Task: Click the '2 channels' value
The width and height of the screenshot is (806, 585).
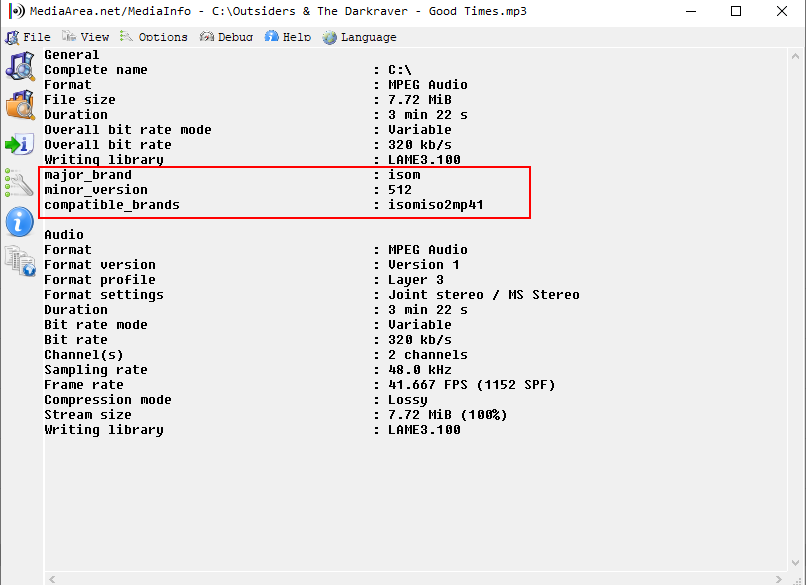Action: click(428, 355)
